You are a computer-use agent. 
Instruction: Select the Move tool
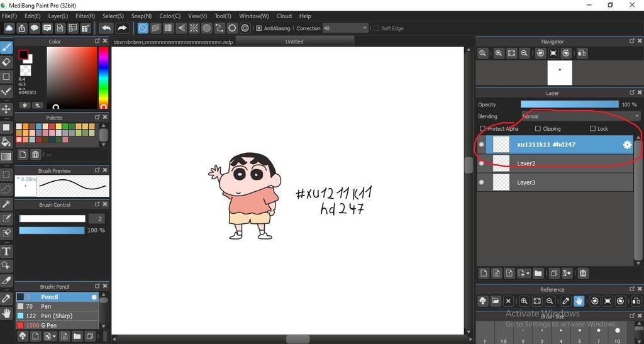[6, 109]
